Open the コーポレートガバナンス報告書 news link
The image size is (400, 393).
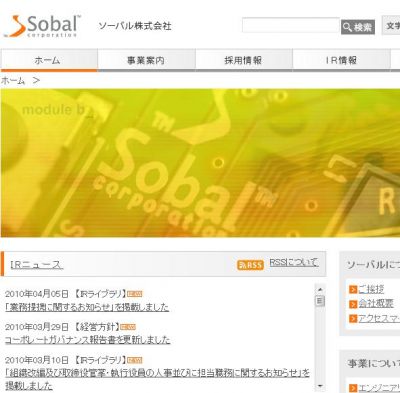click(x=88, y=340)
